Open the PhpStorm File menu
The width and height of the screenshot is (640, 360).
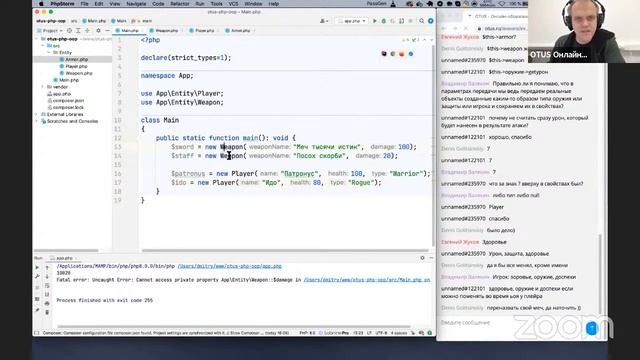point(84,4)
